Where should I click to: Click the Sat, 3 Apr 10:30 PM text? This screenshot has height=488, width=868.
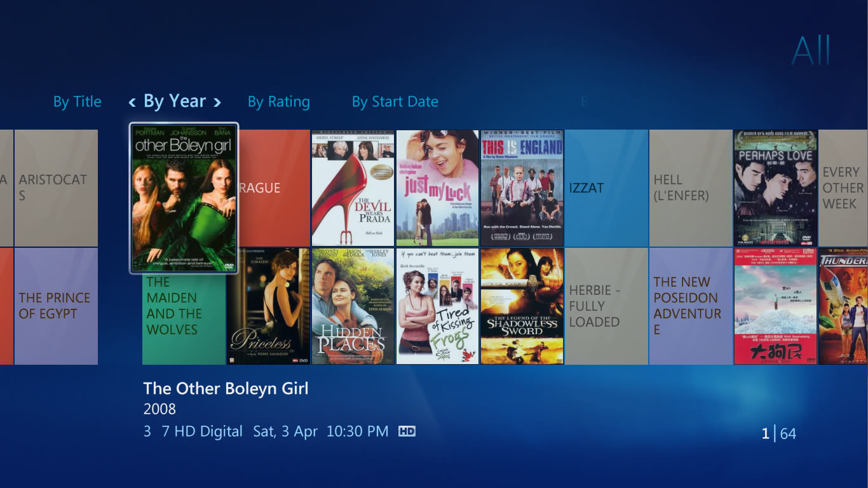pyautogui.click(x=321, y=431)
